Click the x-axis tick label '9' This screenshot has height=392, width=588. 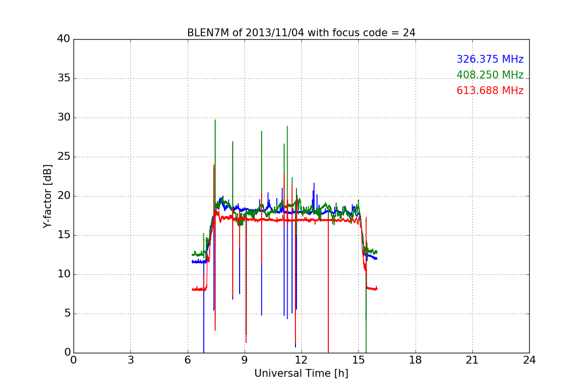coord(245,360)
